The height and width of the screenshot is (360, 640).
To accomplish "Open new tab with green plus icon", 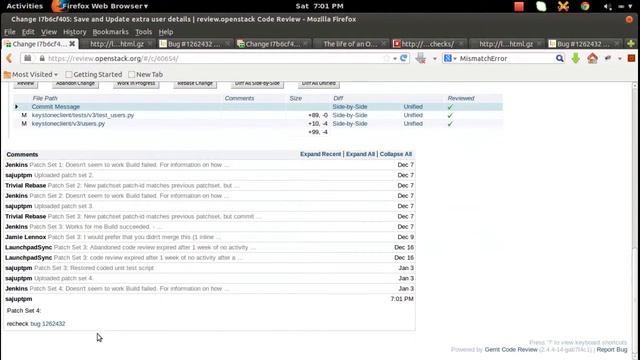I will [631, 44].
